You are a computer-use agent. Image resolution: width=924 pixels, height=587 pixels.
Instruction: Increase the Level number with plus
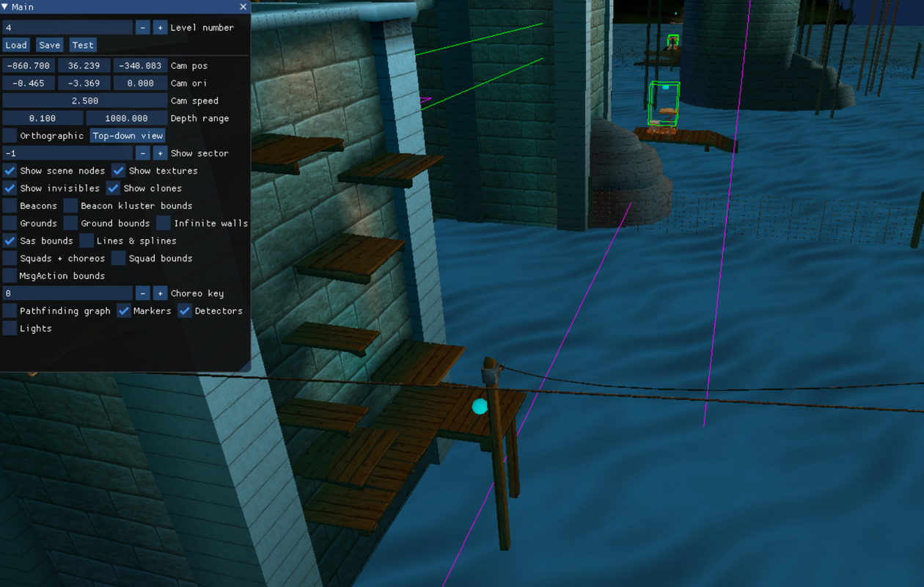pos(161,27)
